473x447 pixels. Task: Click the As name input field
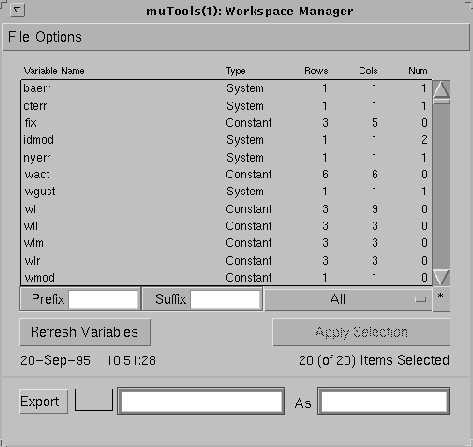[x=383, y=401]
